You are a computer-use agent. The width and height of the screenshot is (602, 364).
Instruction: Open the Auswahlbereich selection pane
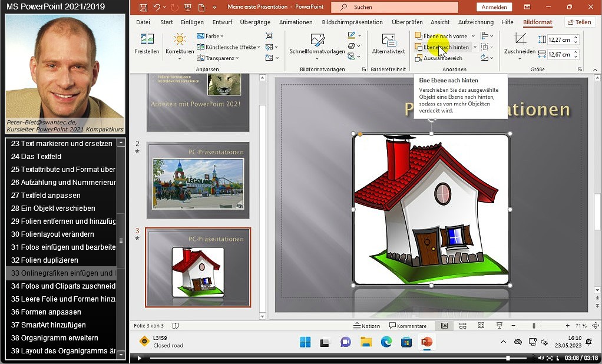[442, 58]
